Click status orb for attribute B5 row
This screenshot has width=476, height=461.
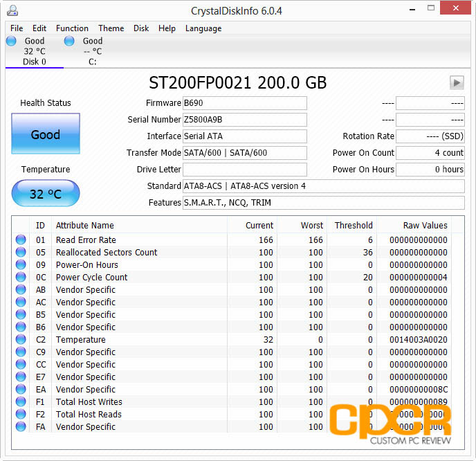pyautogui.click(x=21, y=314)
